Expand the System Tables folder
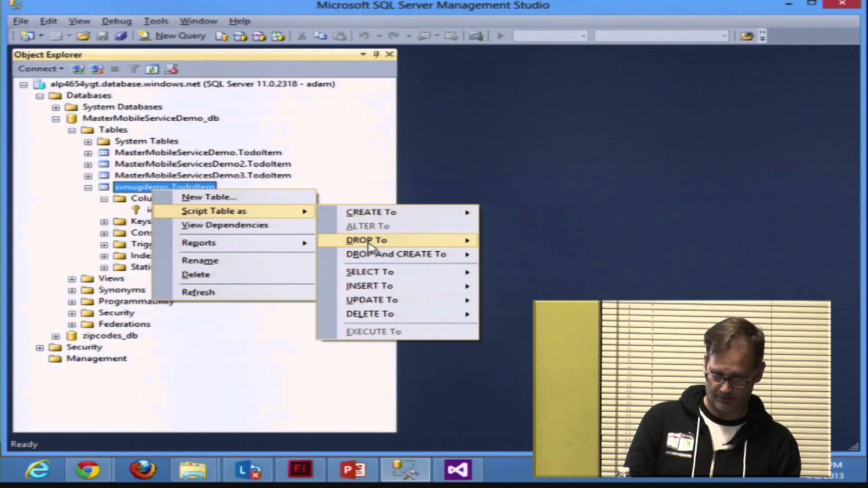868x488 pixels. (x=88, y=142)
